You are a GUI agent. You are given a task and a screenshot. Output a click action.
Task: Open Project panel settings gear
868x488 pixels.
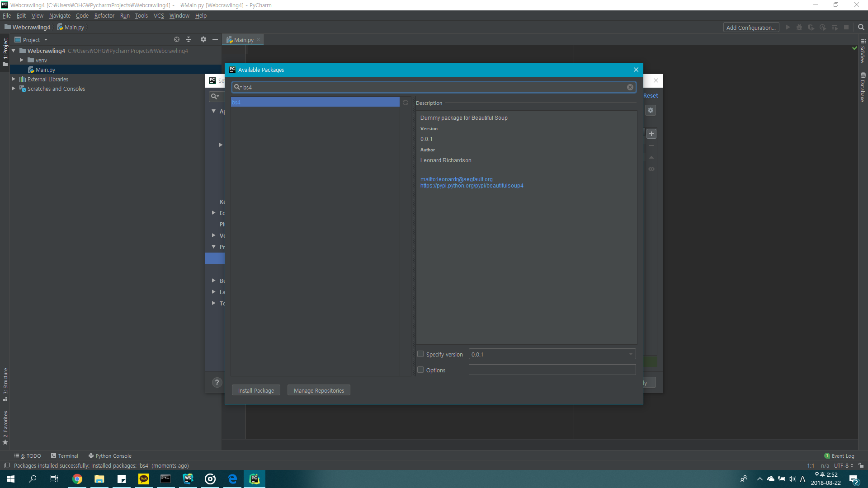[x=203, y=40]
